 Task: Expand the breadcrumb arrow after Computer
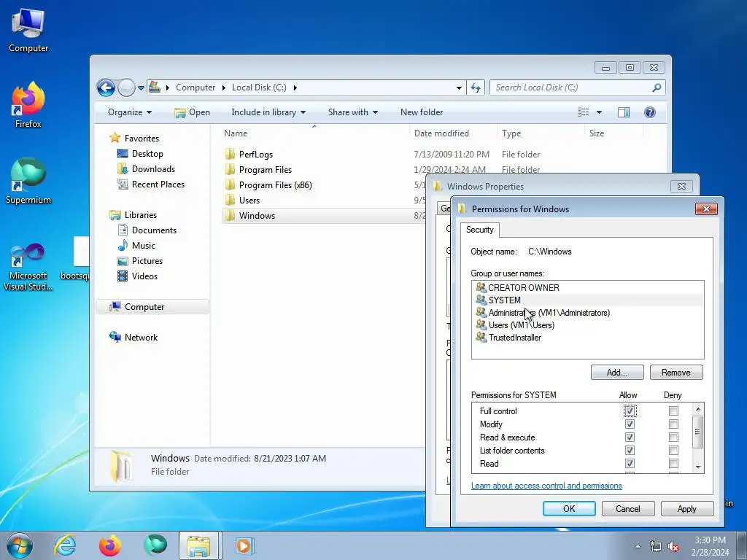(223, 87)
